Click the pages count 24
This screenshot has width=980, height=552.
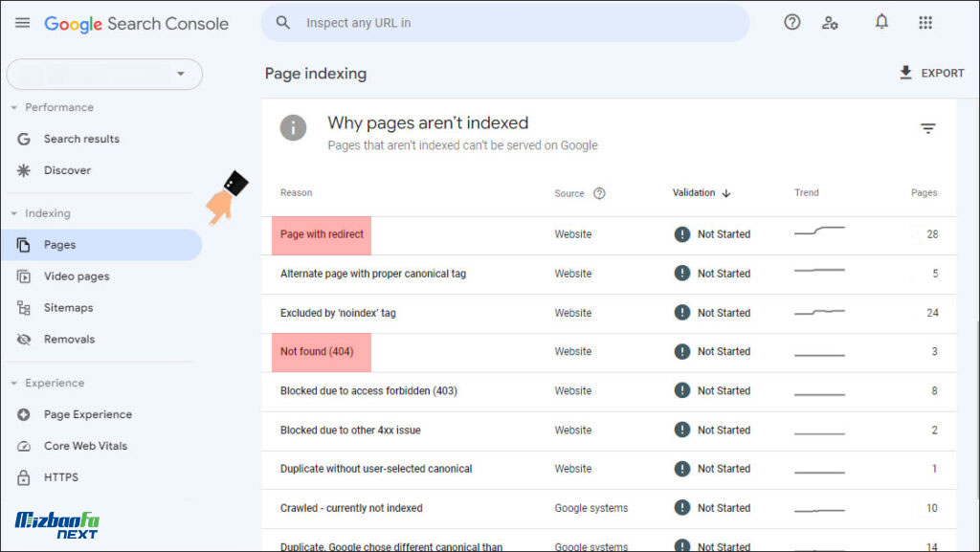[x=932, y=313]
